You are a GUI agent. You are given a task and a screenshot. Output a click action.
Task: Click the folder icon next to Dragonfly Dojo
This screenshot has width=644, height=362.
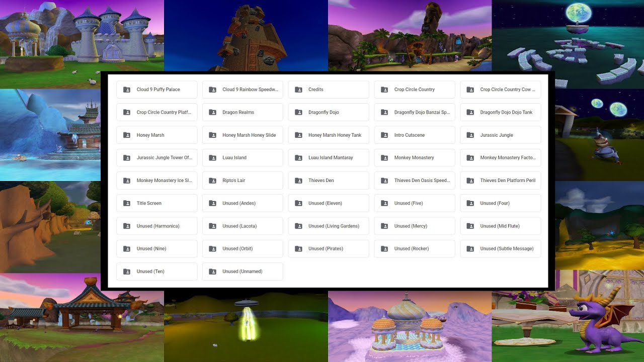point(298,113)
